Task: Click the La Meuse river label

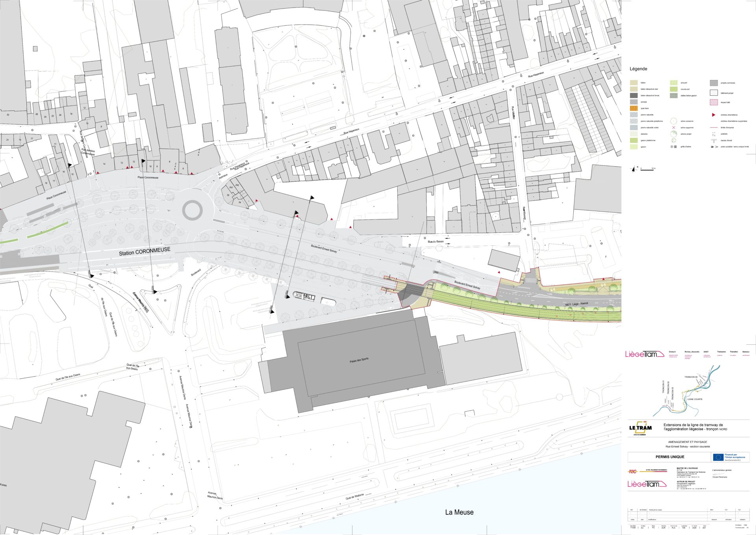Action: point(459,512)
